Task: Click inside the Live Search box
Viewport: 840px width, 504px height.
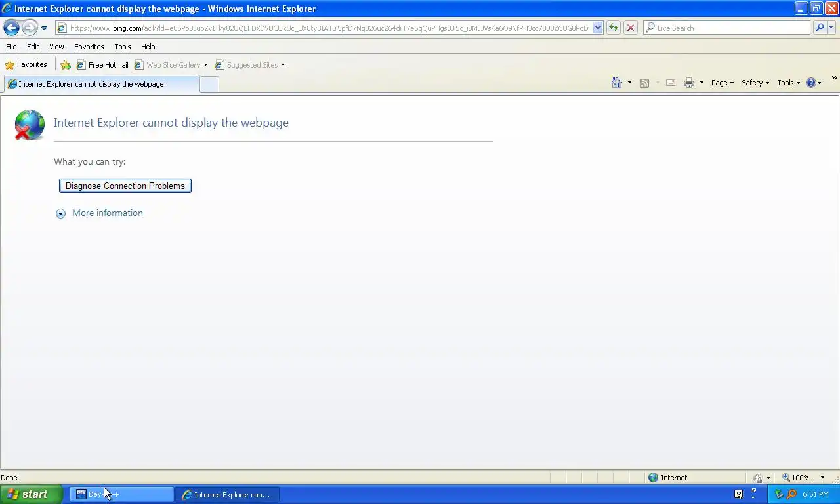Action: pyautogui.click(x=727, y=28)
